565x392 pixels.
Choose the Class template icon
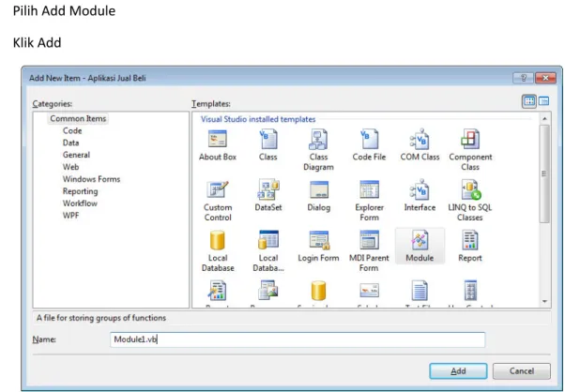click(268, 140)
